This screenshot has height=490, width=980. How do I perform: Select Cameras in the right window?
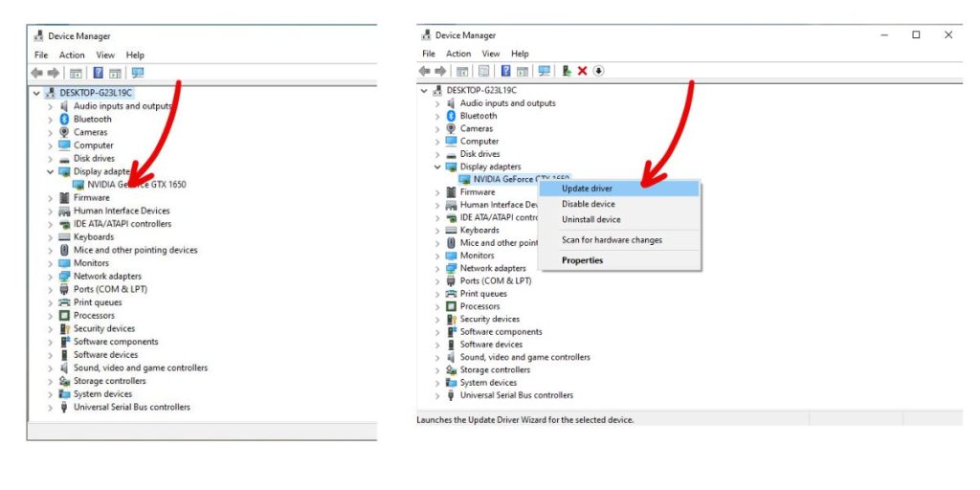coord(477,128)
